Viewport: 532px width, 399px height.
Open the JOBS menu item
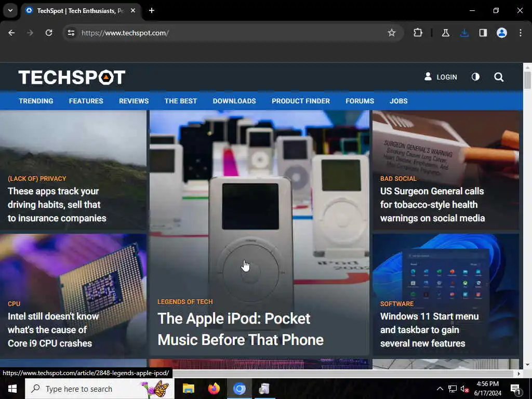[x=398, y=101]
